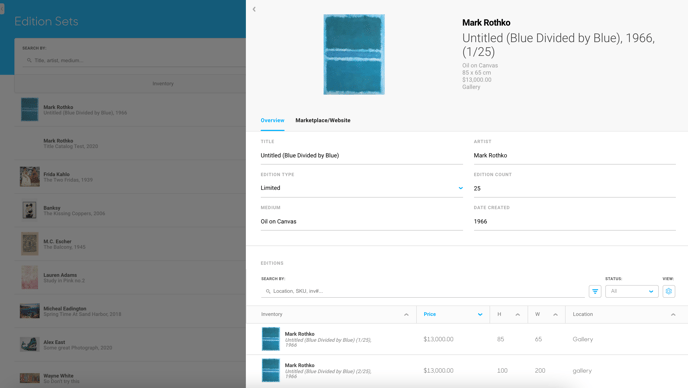Viewport: 688px width, 388px height.
Task: Click the back arrow at panel top
Action: click(254, 9)
